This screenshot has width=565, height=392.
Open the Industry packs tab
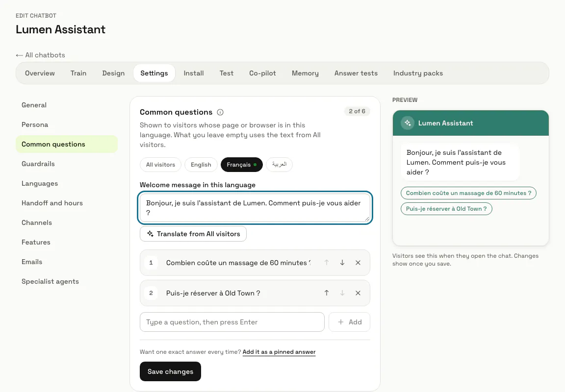click(x=418, y=73)
